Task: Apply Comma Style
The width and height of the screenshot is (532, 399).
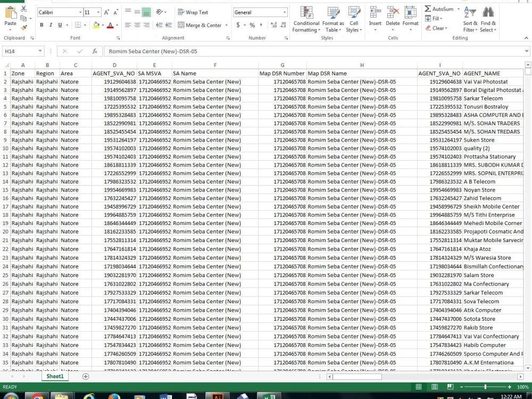Action: 261,25
